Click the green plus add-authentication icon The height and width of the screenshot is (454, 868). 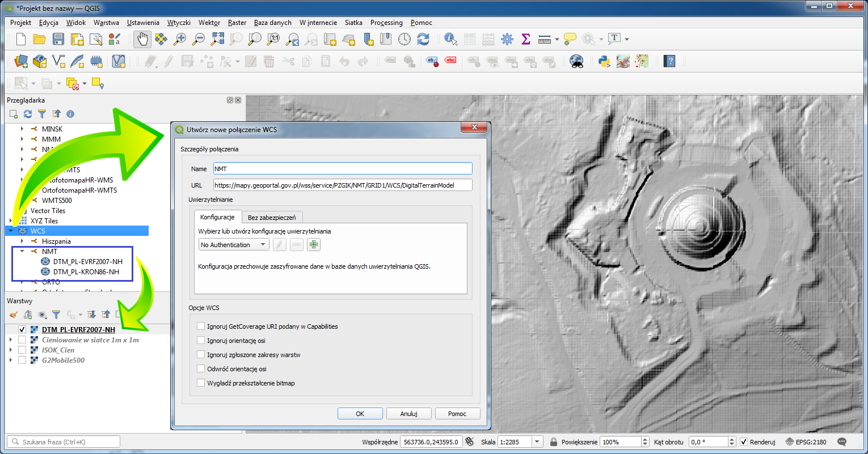coord(314,245)
